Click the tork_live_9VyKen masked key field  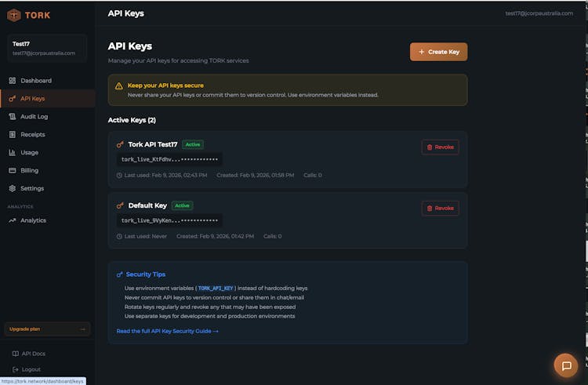pyautogui.click(x=169, y=220)
